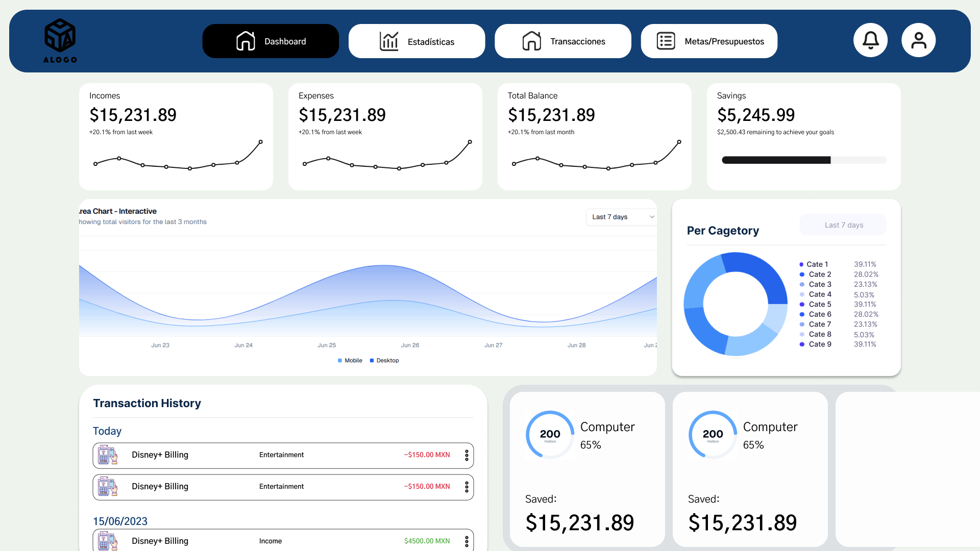The width and height of the screenshot is (980, 551).
Task: Open the kebab menu on the Income transaction
Action: coord(467,541)
